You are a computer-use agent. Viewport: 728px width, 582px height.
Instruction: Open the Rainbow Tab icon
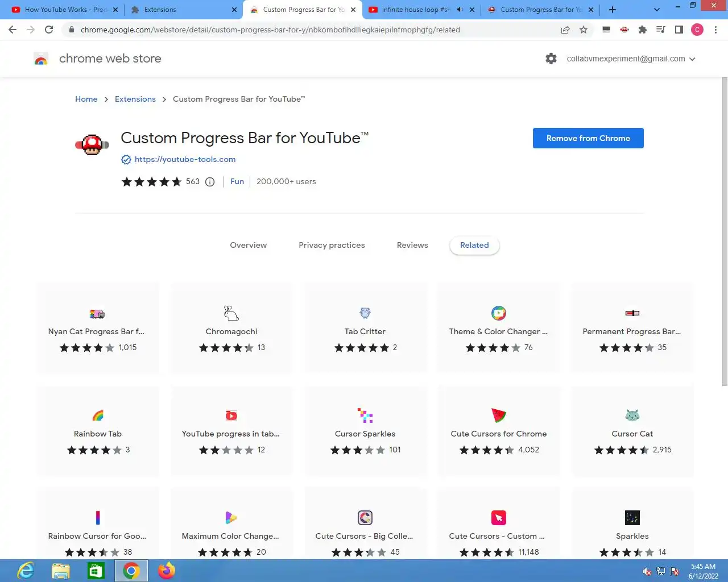pyautogui.click(x=98, y=415)
